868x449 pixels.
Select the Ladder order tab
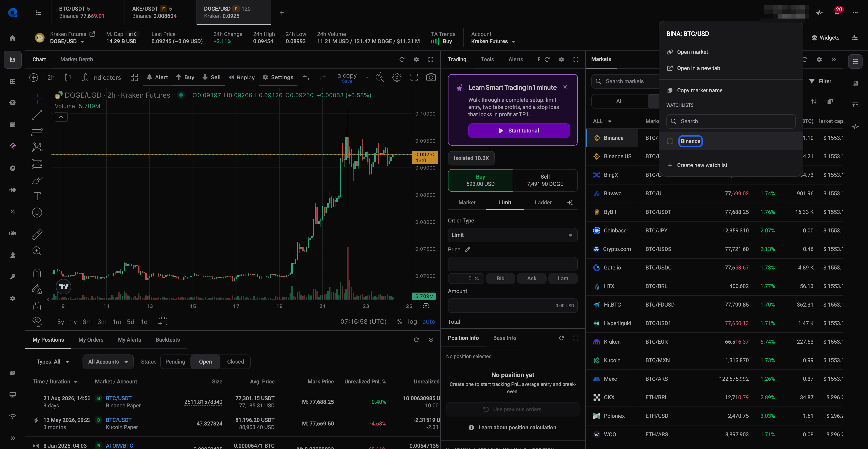pyautogui.click(x=543, y=203)
